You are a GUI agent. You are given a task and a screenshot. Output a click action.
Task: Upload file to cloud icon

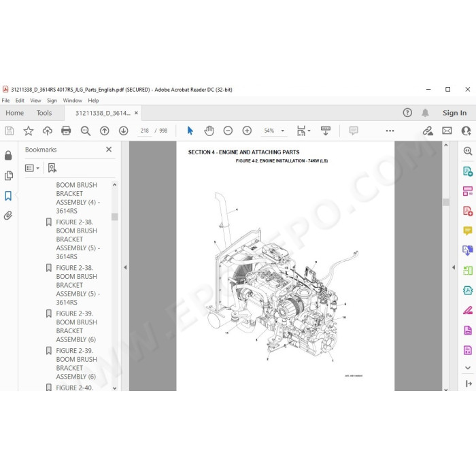[48, 131]
